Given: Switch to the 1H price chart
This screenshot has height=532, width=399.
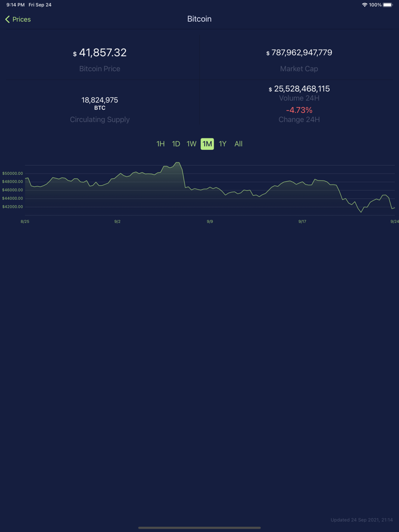Looking at the screenshot, I should click(161, 144).
